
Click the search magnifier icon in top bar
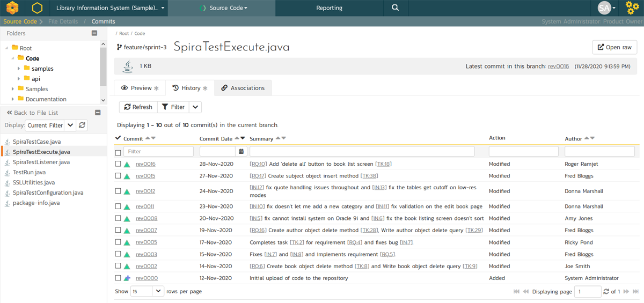[395, 8]
